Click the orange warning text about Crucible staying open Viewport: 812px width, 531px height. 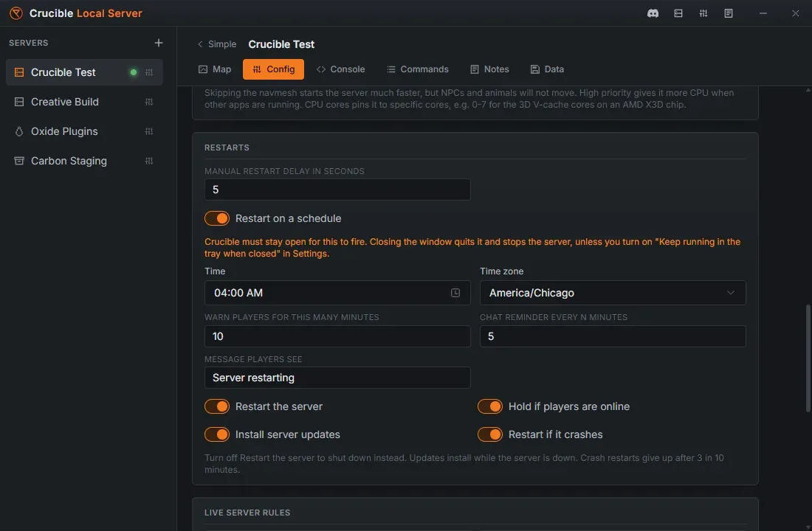tap(472, 247)
